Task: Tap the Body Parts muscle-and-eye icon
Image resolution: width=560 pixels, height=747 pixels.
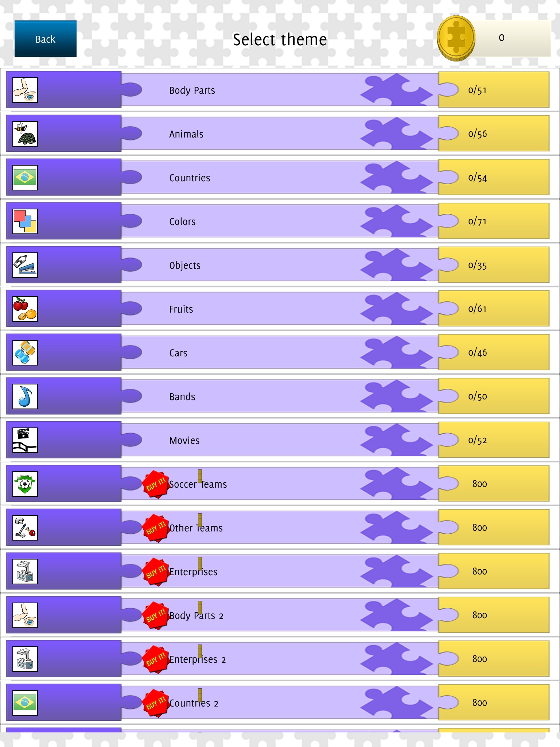Action: 25,90
